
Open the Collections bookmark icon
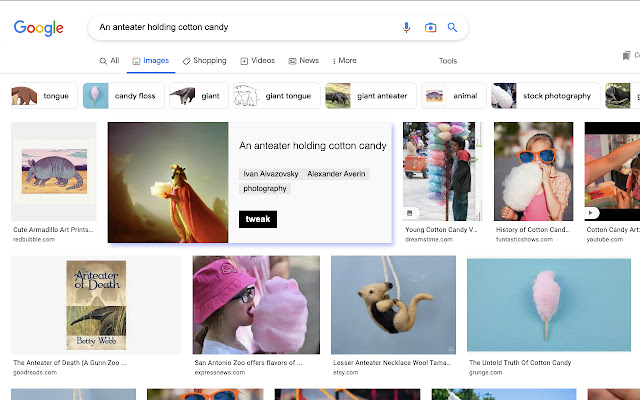coord(626,56)
